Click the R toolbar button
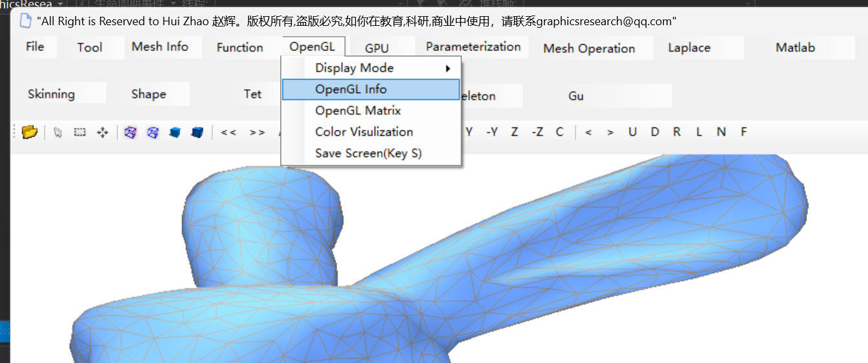Screen dimensions: 868x363 click(x=677, y=132)
